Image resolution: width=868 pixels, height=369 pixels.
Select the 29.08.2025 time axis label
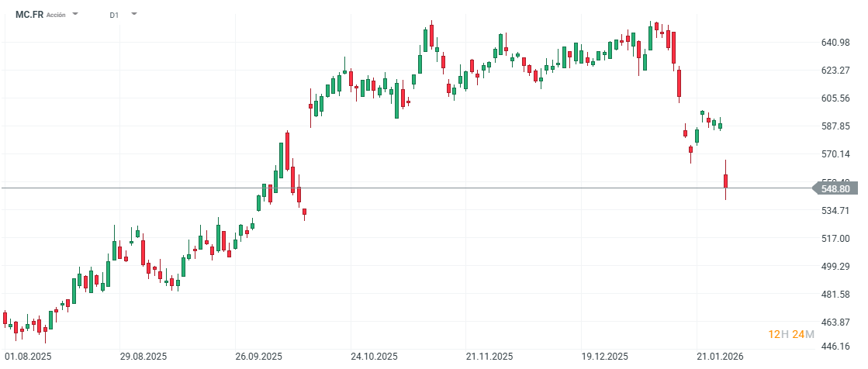(142, 357)
